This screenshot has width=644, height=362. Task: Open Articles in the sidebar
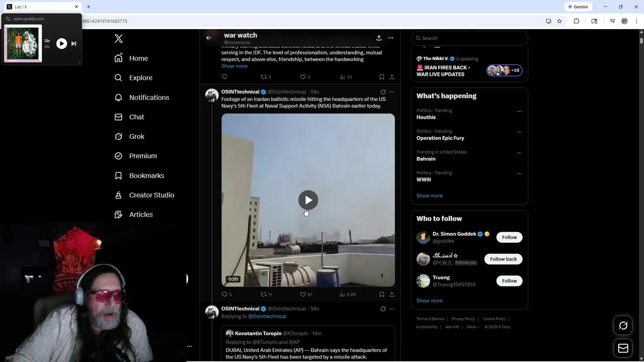134,215
